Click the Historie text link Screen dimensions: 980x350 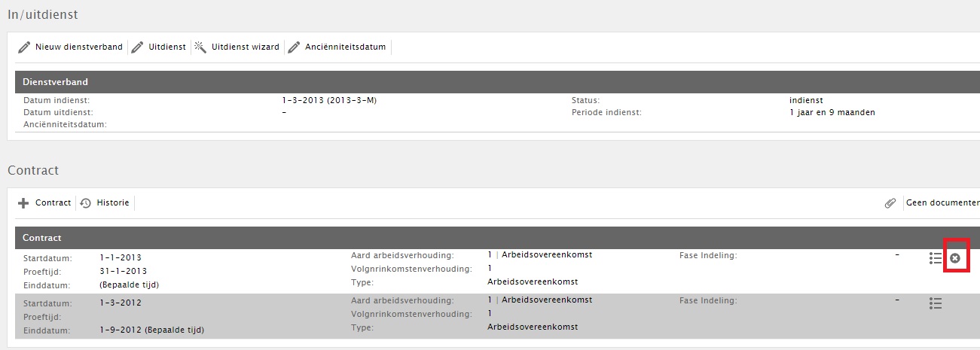click(112, 202)
